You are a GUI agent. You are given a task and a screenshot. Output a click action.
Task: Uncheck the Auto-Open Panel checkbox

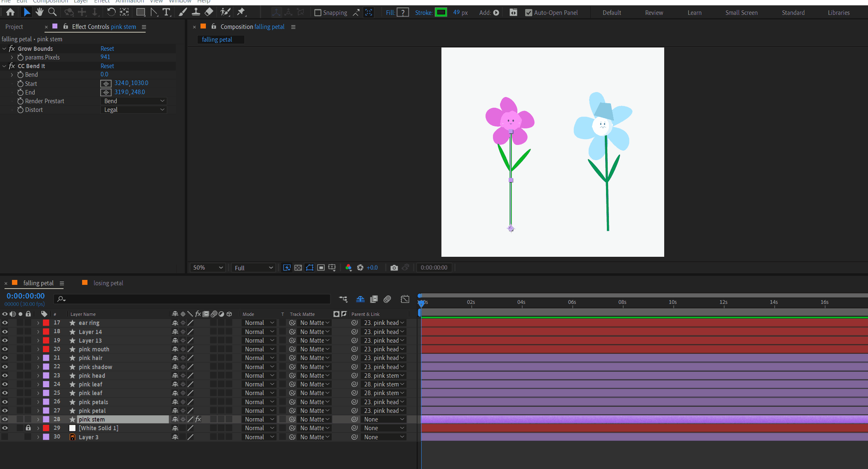pos(528,13)
